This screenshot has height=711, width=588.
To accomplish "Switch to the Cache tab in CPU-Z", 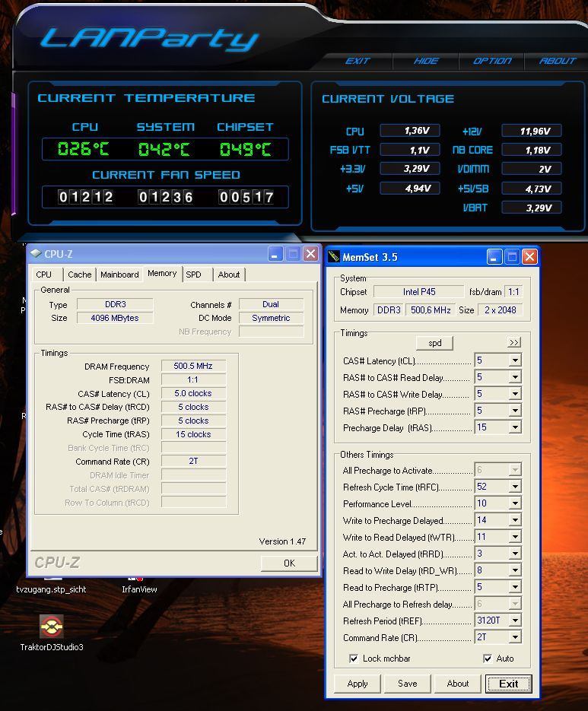I will pyautogui.click(x=79, y=275).
